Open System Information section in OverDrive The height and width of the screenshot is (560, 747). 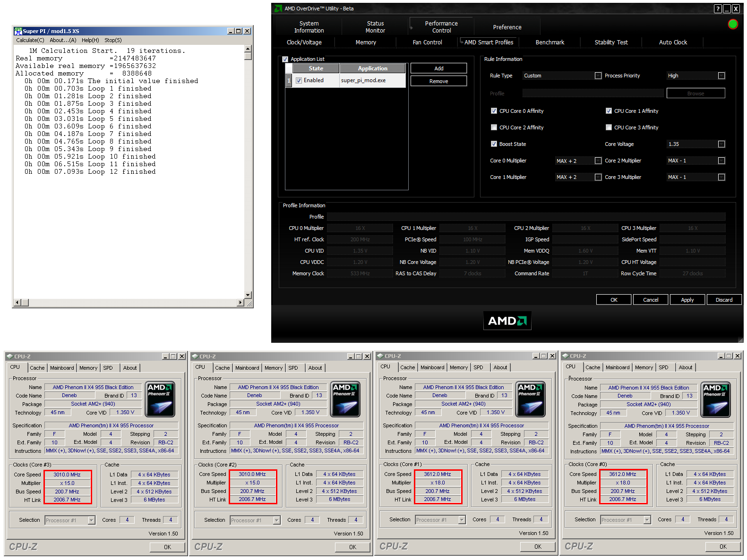[x=309, y=27]
